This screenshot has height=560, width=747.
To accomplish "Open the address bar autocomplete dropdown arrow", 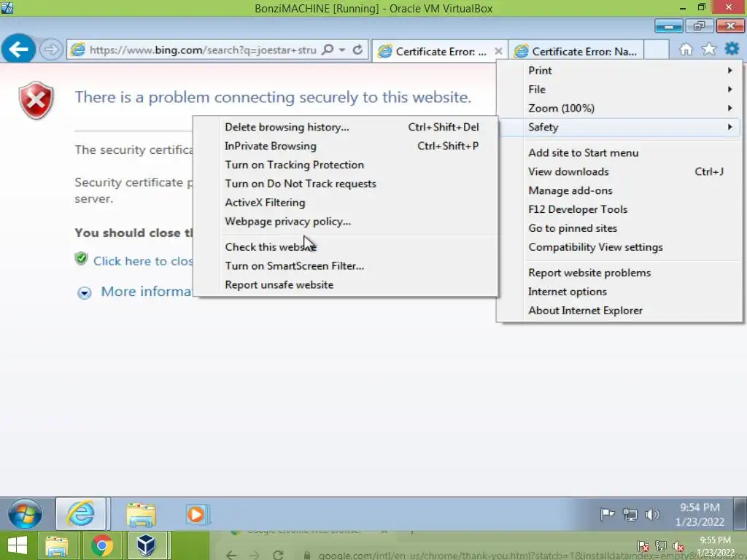I will coord(342,50).
